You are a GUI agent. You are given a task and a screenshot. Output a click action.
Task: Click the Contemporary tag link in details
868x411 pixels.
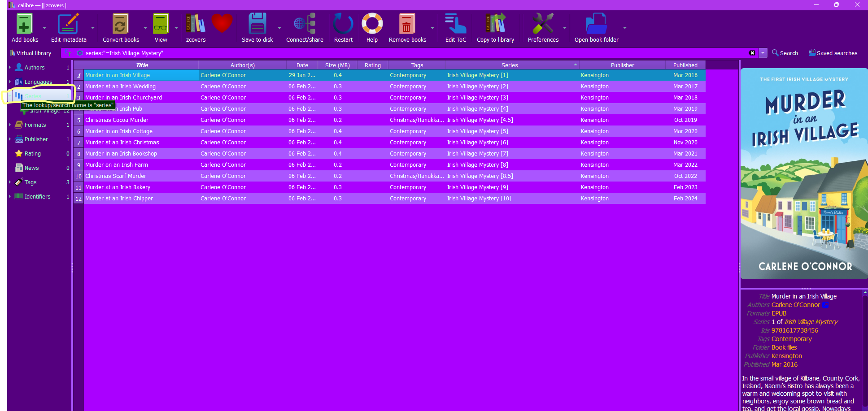tap(792, 339)
